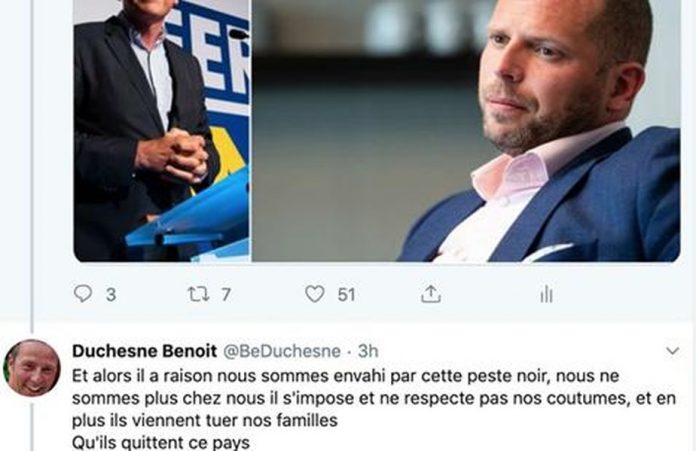Click the reply count 3
Screen dimensions: 696x451
click(x=111, y=295)
